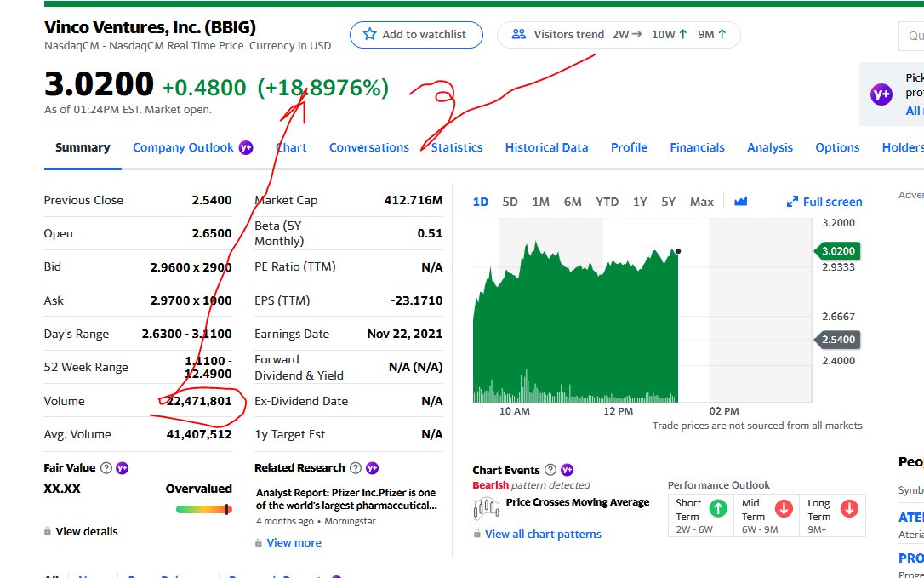Click the +0.4800 (+18.8976%) price change
The image size is (924, 578).
(x=276, y=88)
